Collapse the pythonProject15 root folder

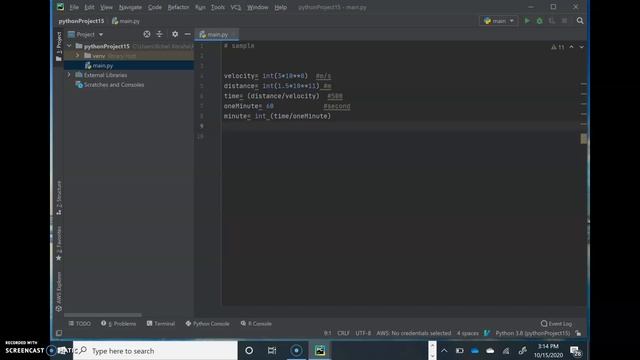click(x=69, y=46)
